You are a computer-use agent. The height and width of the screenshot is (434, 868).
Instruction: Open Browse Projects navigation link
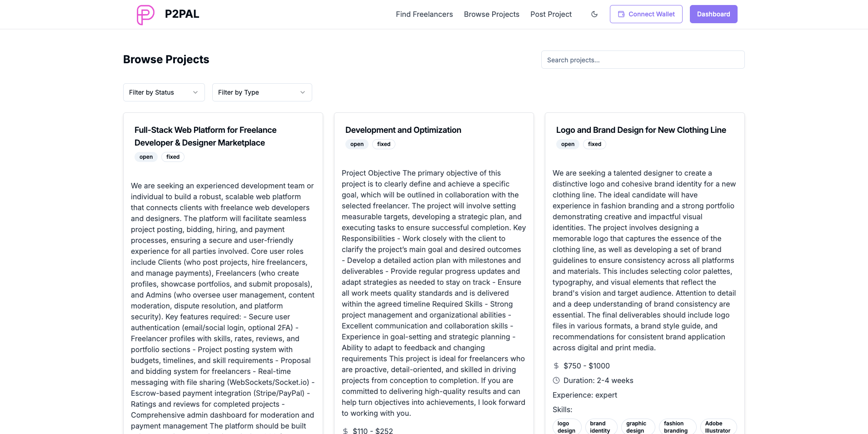click(x=491, y=14)
